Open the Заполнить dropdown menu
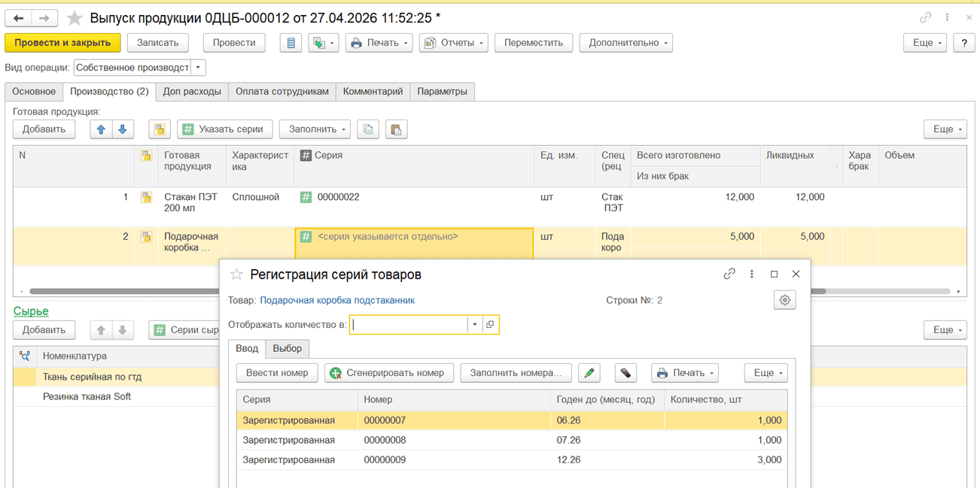Image resolution: width=980 pixels, height=488 pixels. tap(315, 129)
